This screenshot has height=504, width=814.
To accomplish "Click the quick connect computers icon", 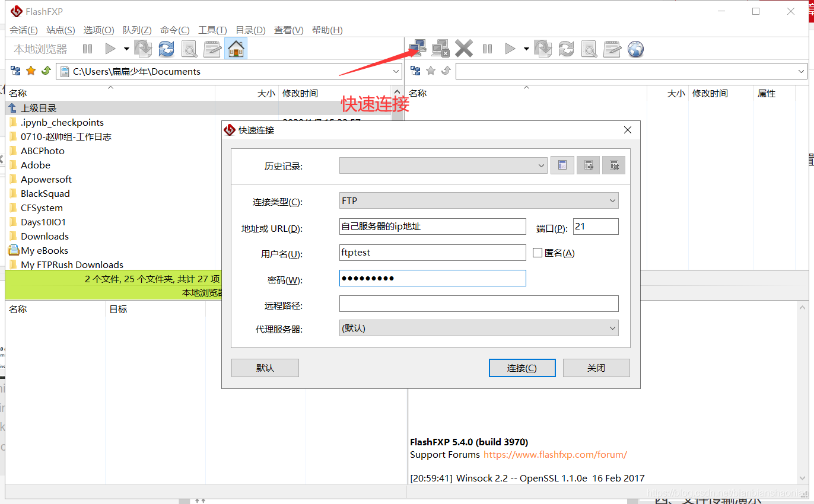I will tap(418, 49).
